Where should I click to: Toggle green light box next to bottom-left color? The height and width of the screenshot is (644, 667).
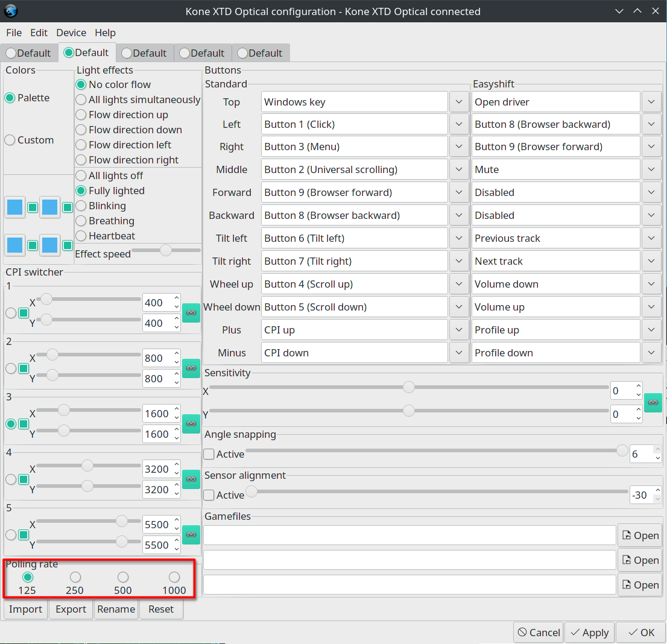(x=33, y=245)
